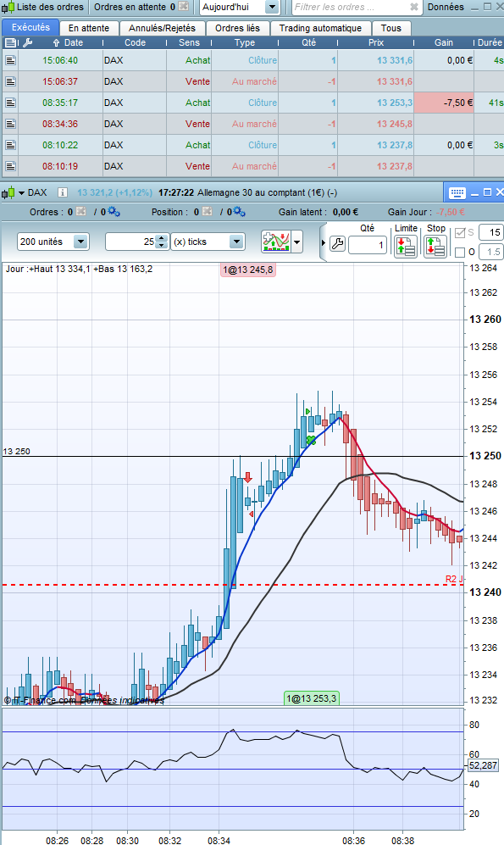Toggle the O checkbox

click(460, 253)
